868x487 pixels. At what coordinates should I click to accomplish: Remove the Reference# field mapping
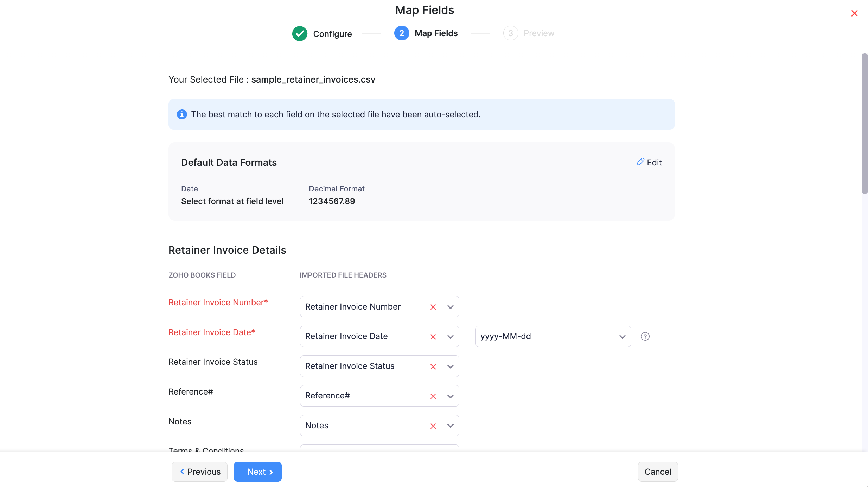(433, 396)
